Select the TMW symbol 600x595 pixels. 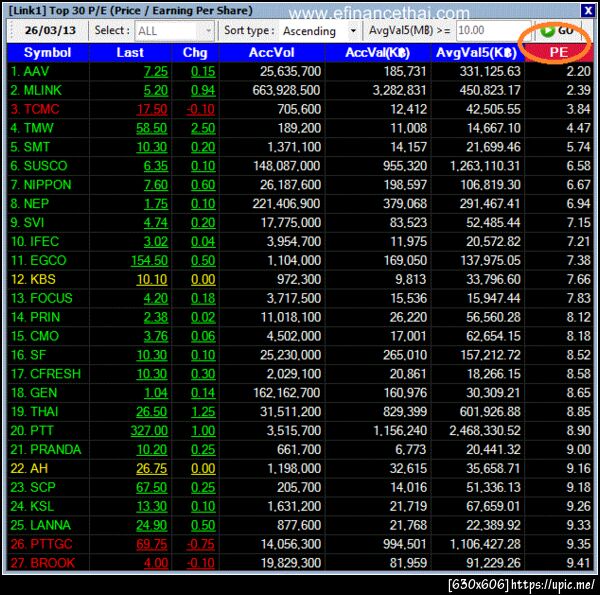[x=32, y=128]
